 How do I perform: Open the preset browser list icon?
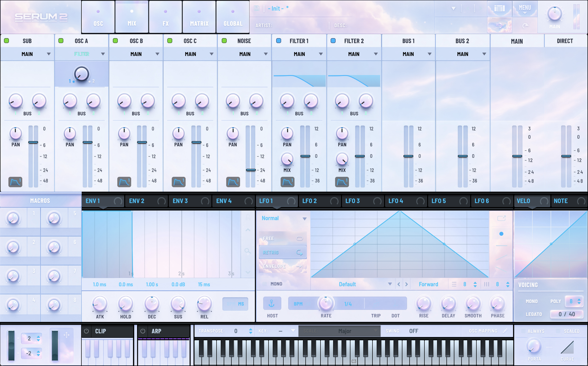click(x=499, y=9)
